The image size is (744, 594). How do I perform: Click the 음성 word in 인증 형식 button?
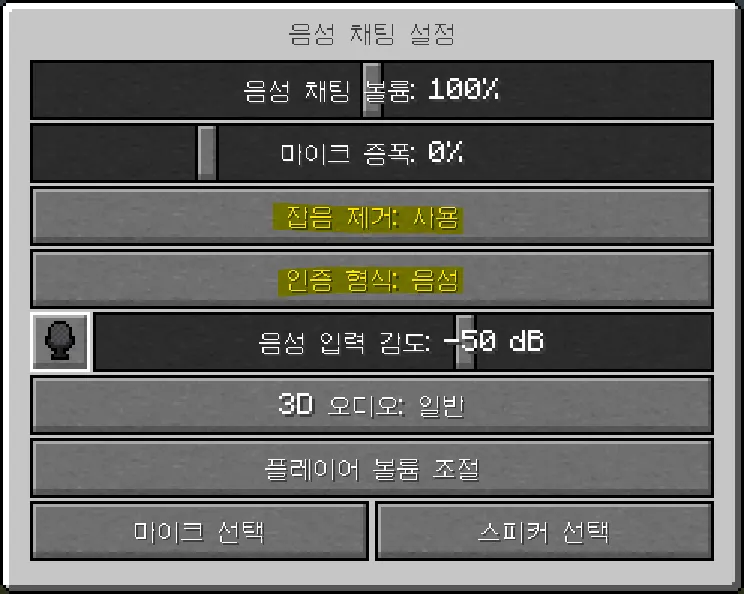point(435,280)
